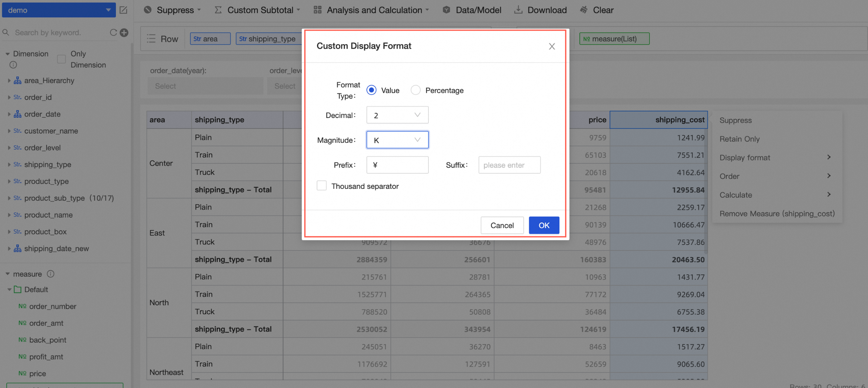Expand the area_Hierarchy tree node
The image size is (868, 388).
9,80
